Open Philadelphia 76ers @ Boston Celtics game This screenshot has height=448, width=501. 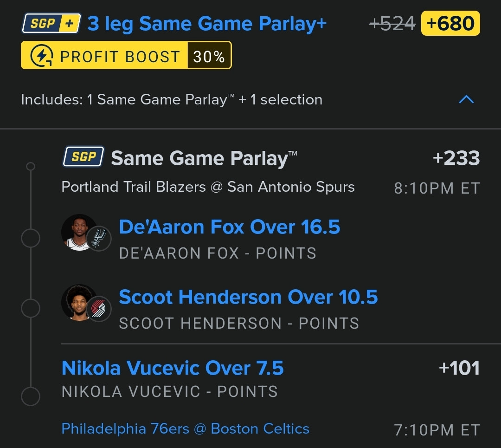pos(185,429)
